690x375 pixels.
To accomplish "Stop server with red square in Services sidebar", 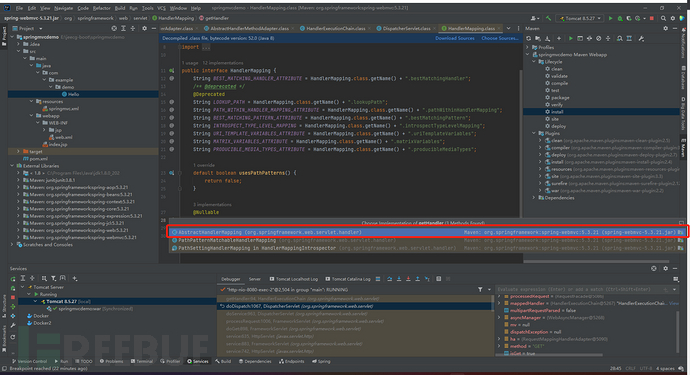I will point(13,297).
